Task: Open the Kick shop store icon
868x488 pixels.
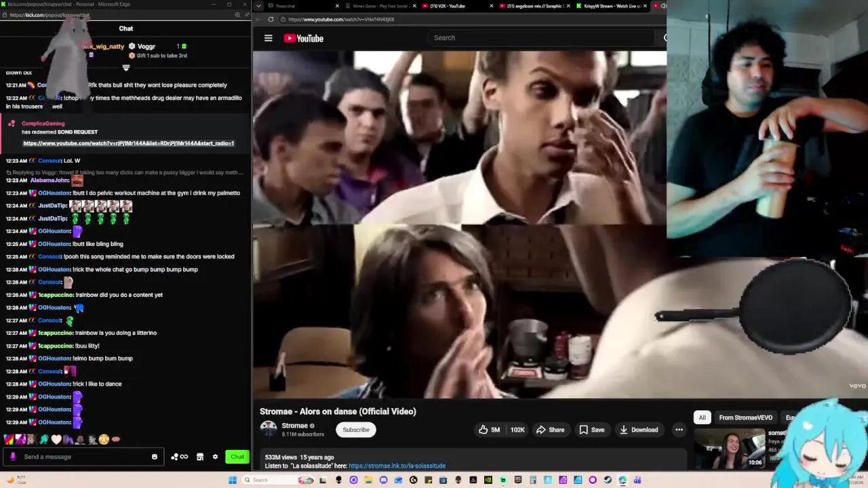Action: (200, 457)
